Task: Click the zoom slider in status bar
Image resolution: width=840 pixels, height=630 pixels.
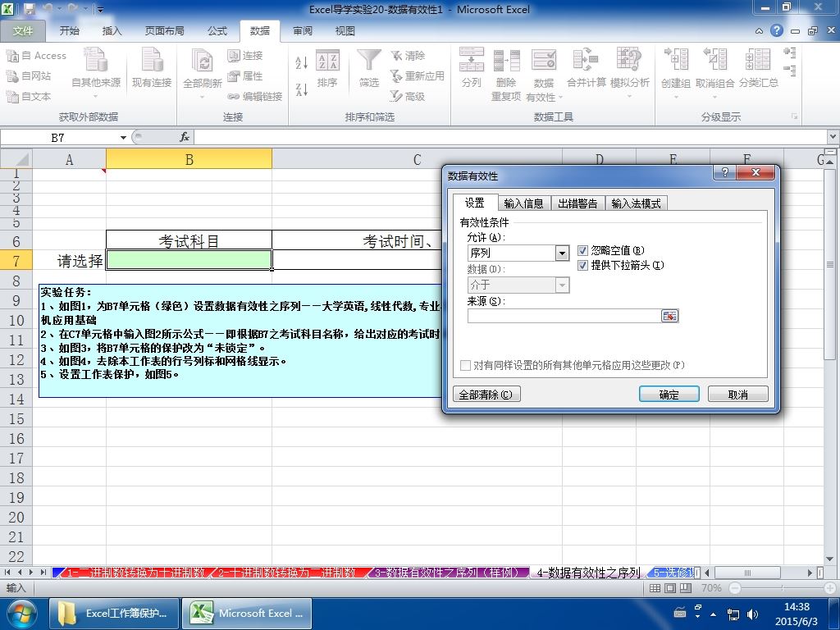Action: (x=782, y=588)
